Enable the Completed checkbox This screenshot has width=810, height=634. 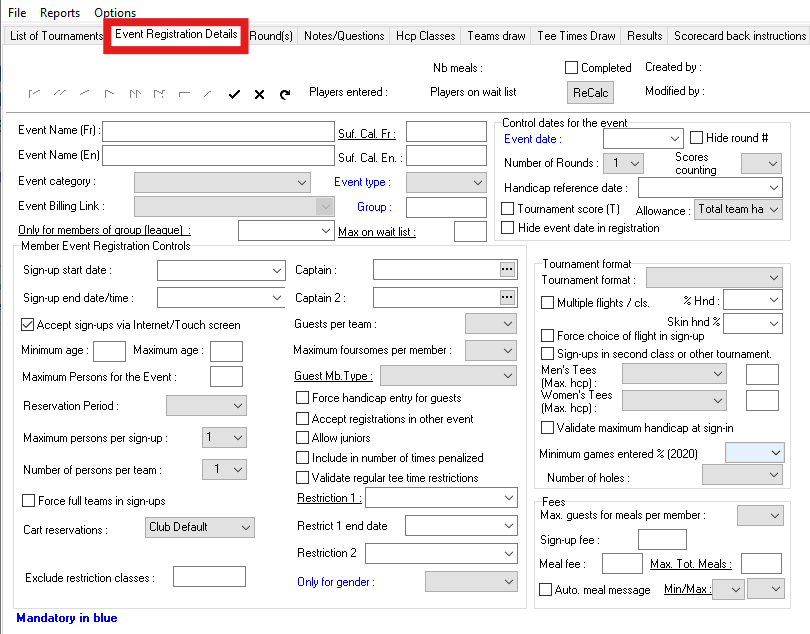[571, 68]
